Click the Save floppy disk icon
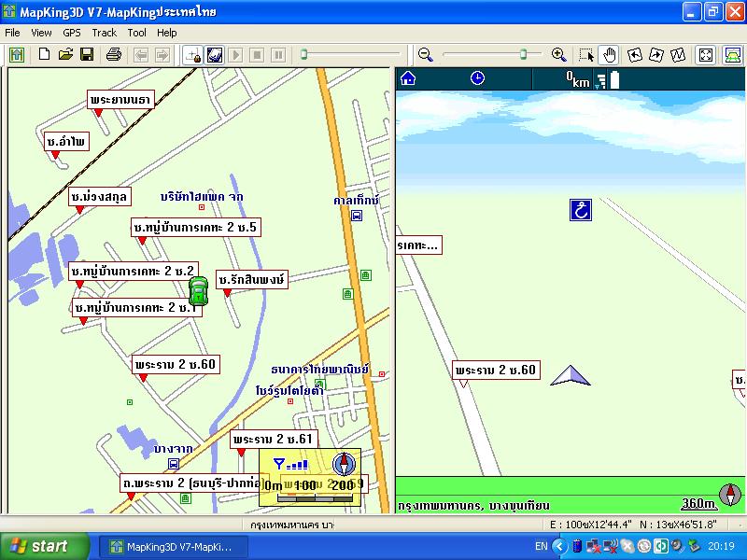 (x=86, y=55)
